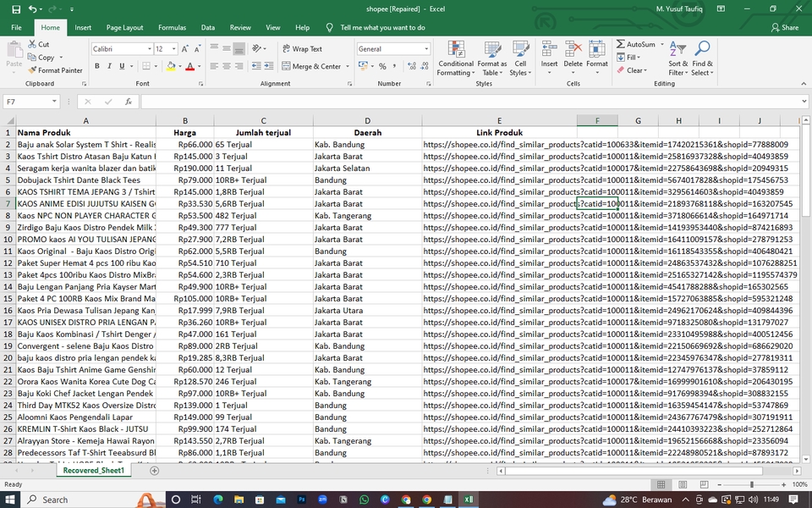
Task: Switch to Page Layout view icon
Action: click(683, 484)
